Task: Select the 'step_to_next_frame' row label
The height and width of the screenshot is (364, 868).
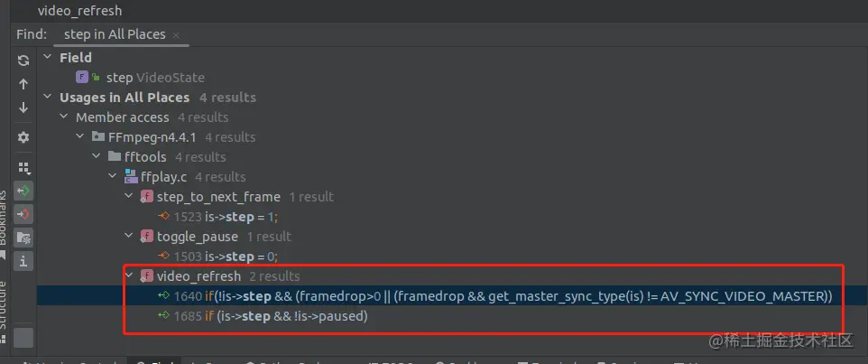Action: 218,197
